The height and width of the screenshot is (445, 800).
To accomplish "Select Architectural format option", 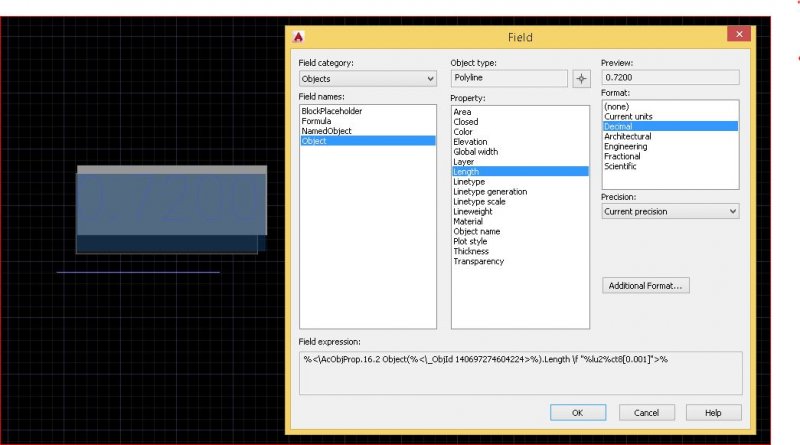I will pyautogui.click(x=627, y=137).
